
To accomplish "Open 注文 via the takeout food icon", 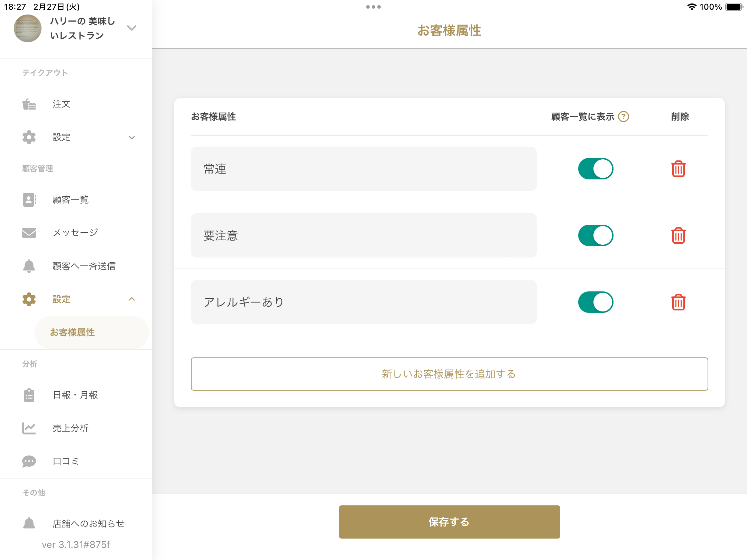I will tap(29, 104).
